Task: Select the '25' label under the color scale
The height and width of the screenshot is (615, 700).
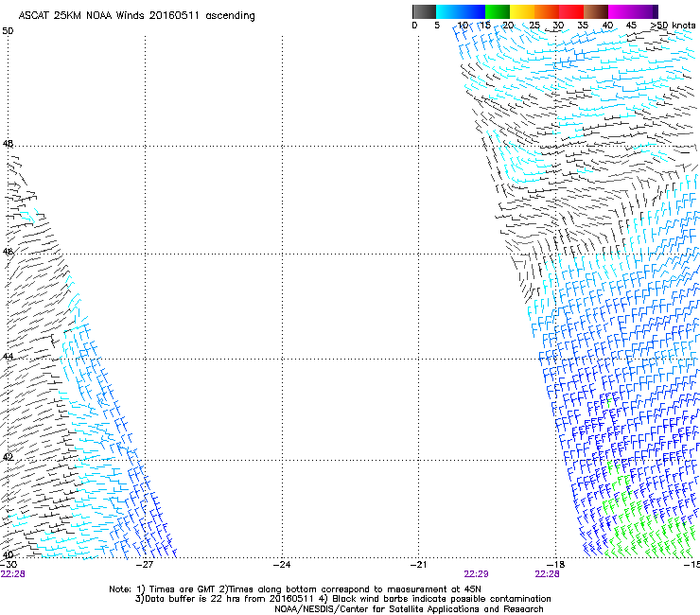Action: pos(534,26)
